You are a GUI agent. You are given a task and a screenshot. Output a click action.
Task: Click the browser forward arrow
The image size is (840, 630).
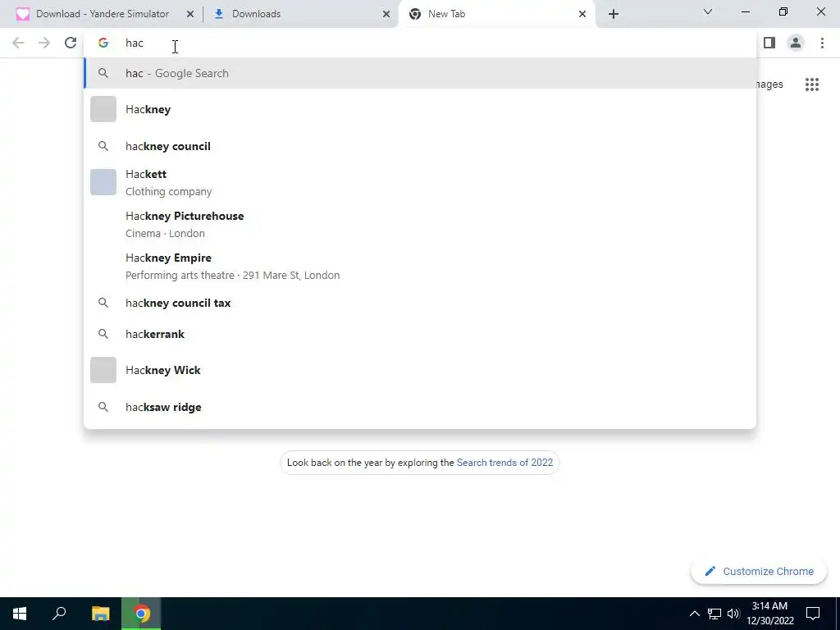(x=44, y=43)
